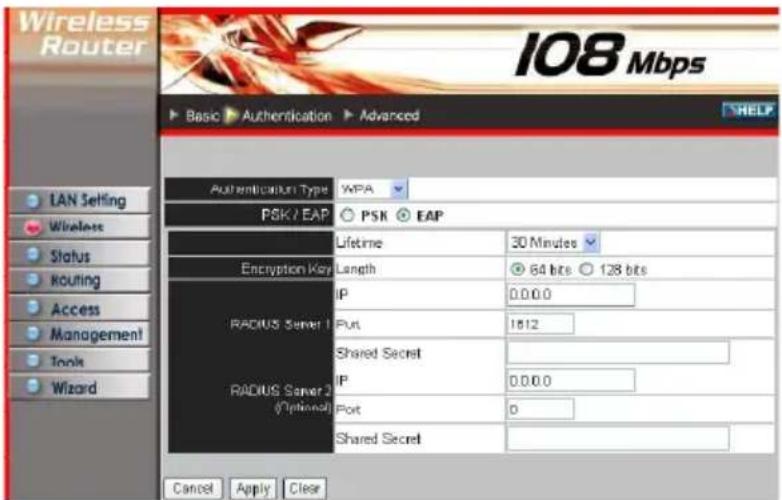Choose 128 bits encryption key length
The image size is (782, 500).
(x=586, y=269)
